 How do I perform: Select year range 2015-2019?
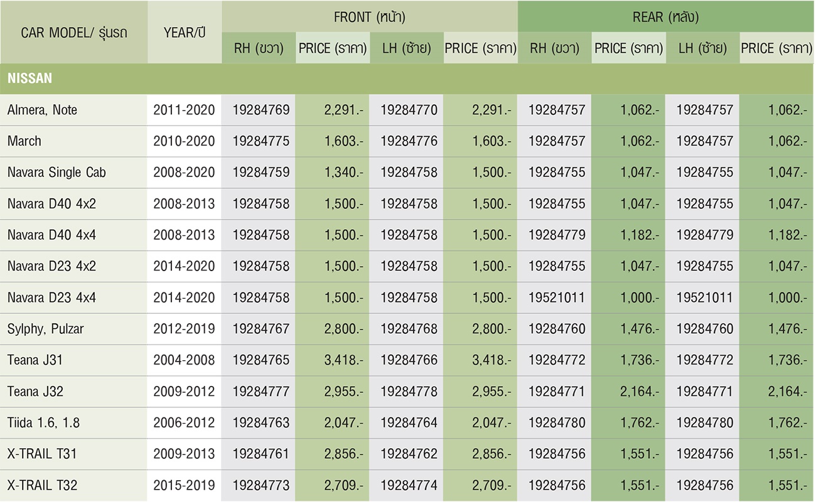tap(184, 485)
